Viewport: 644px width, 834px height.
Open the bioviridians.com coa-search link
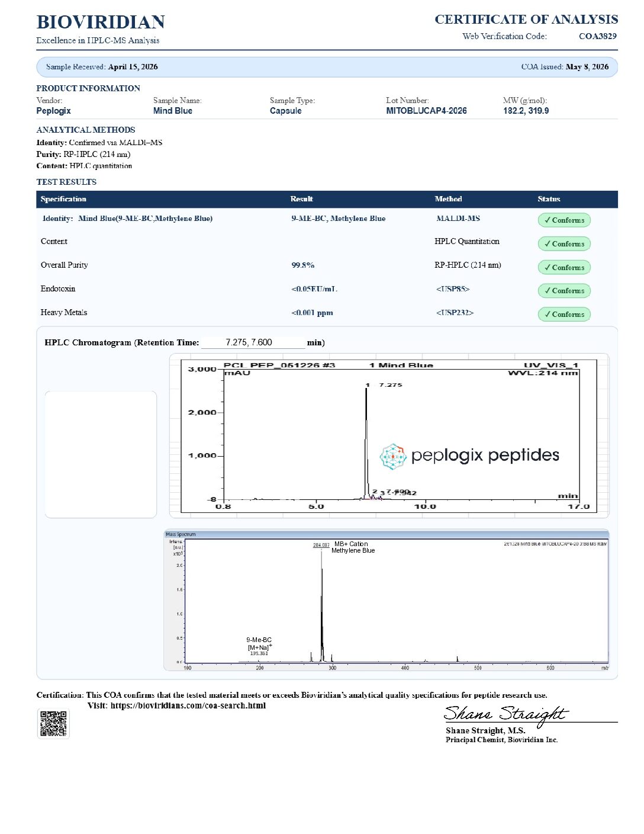click(x=188, y=705)
